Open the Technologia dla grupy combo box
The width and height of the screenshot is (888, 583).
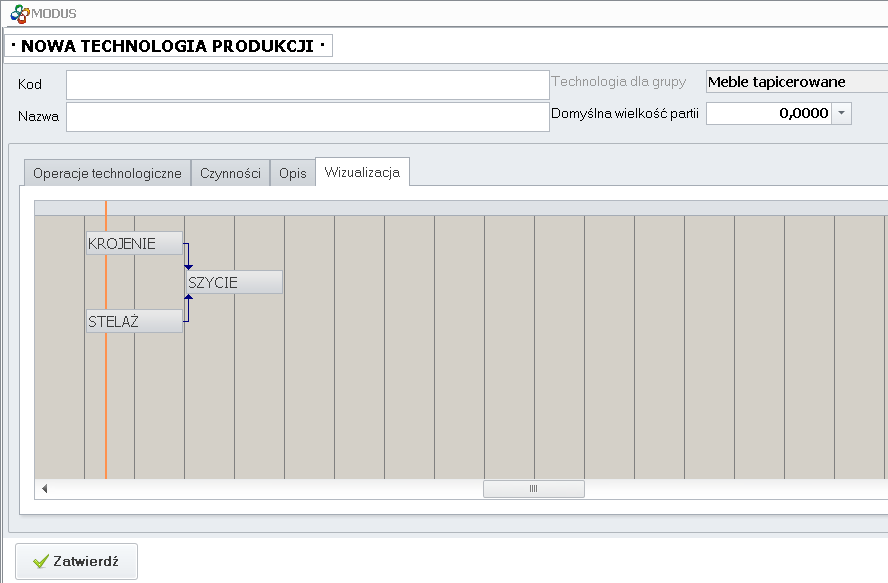797,82
